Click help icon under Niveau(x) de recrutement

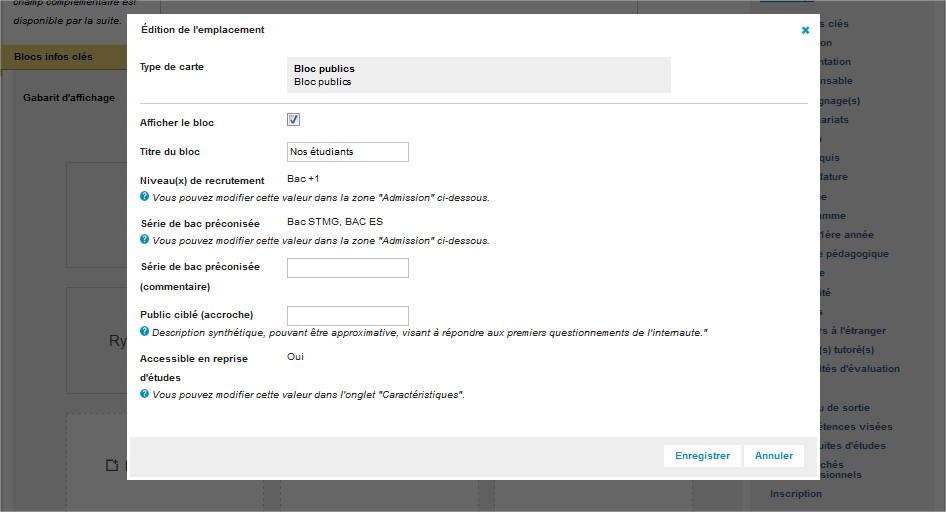click(x=144, y=196)
